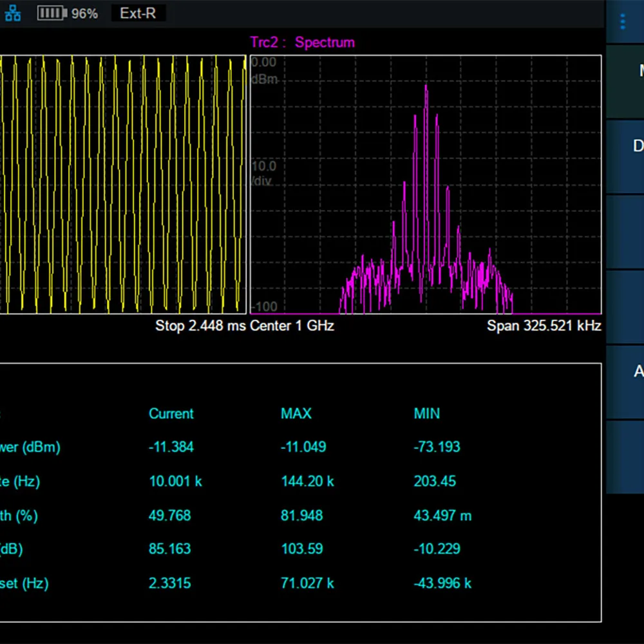Viewport: 644px width, 644px height.
Task: Click the current rate value 10.001 k
Action: click(175, 481)
